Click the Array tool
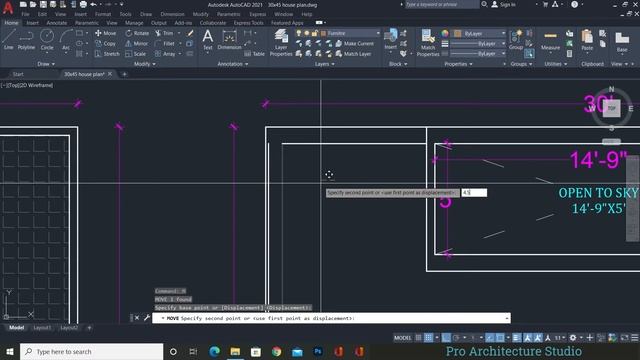The height and width of the screenshot is (360, 640). (165, 53)
